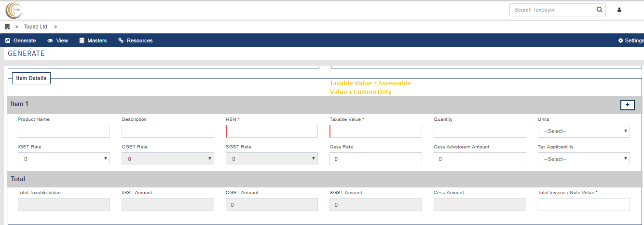Open the user profile icon

click(x=619, y=10)
